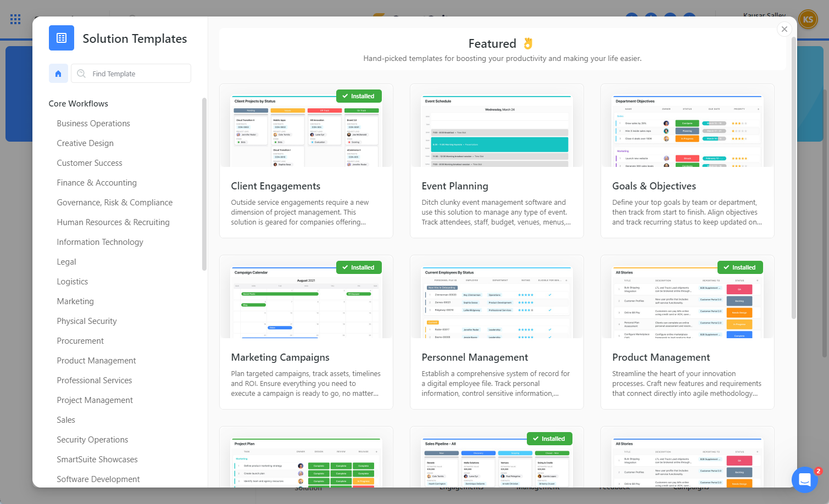The height and width of the screenshot is (504, 829).
Task: Select Finance & Accounting category
Action: coord(97,183)
